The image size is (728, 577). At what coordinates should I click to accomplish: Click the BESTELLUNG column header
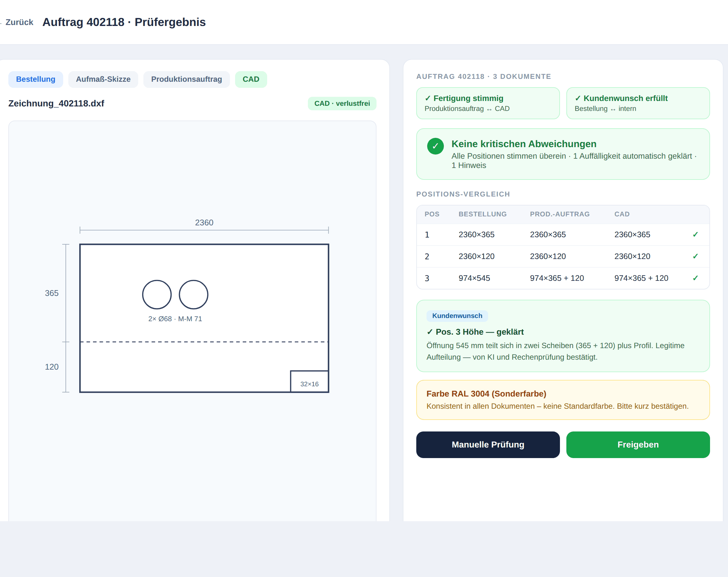point(483,214)
